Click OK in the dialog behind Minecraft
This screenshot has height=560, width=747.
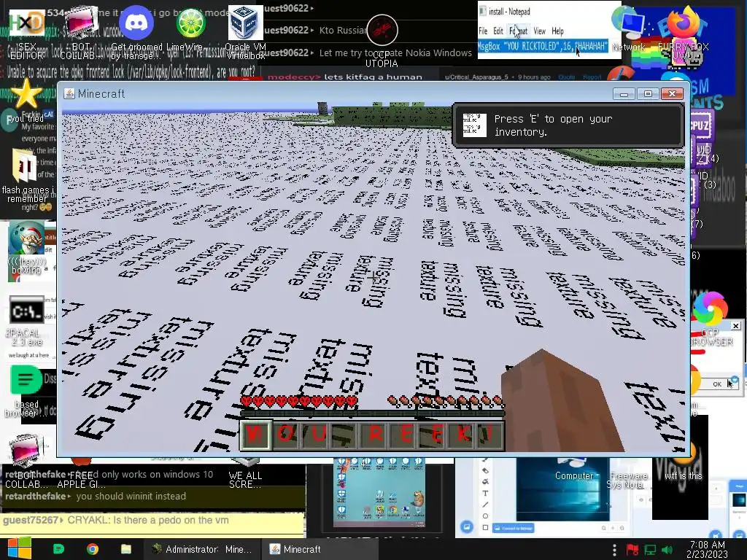click(x=717, y=384)
